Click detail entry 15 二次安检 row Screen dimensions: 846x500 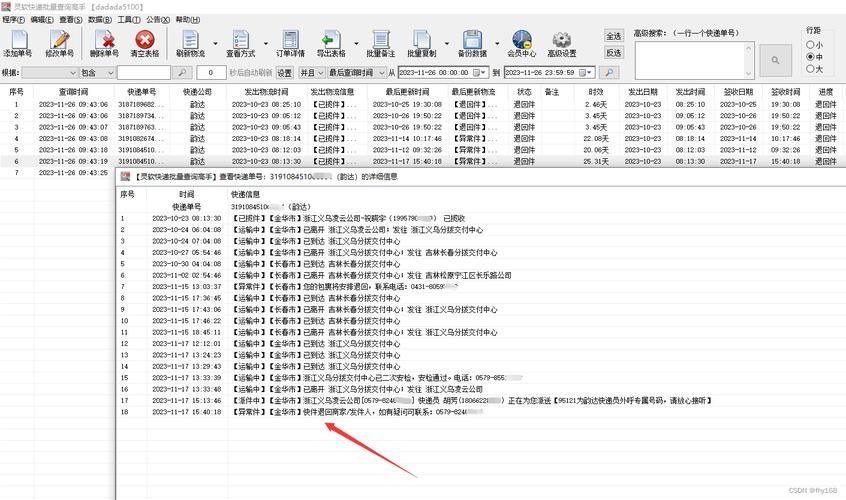(377, 378)
